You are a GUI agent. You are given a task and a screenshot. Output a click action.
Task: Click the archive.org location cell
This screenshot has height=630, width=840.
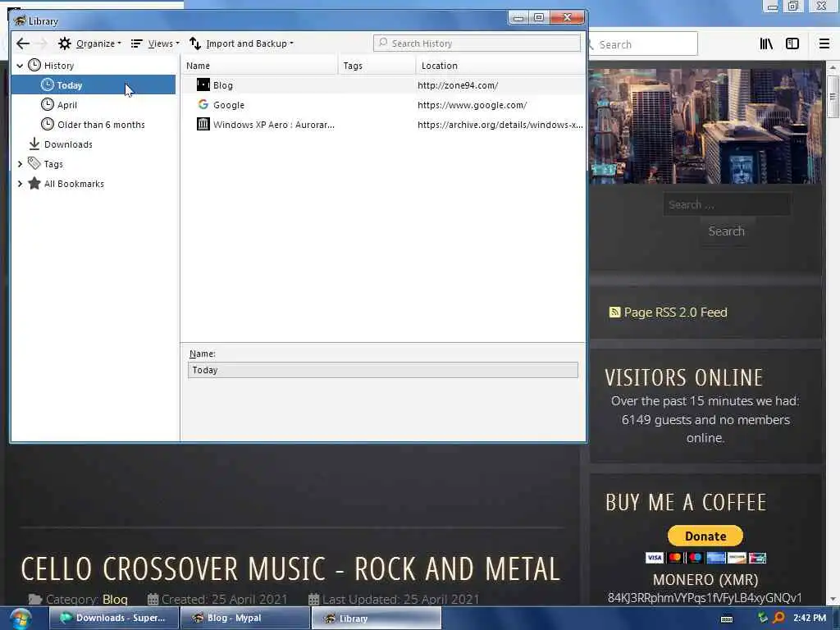(500, 125)
